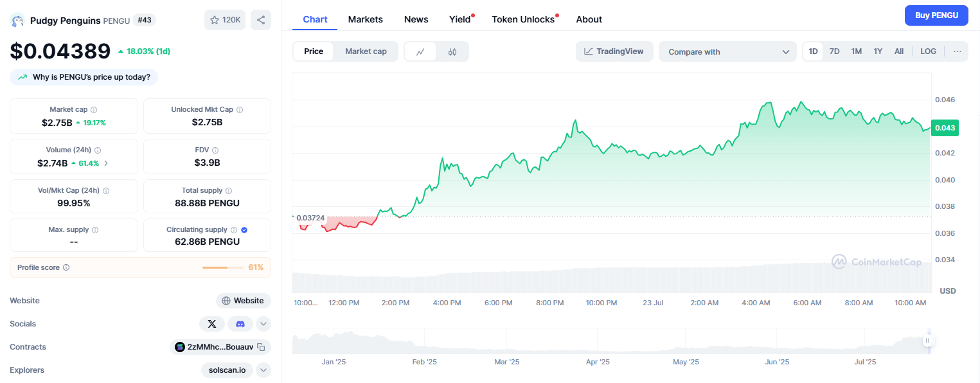Grab the timeline range handle
Viewport: 980px width, 383px height.
[927, 341]
